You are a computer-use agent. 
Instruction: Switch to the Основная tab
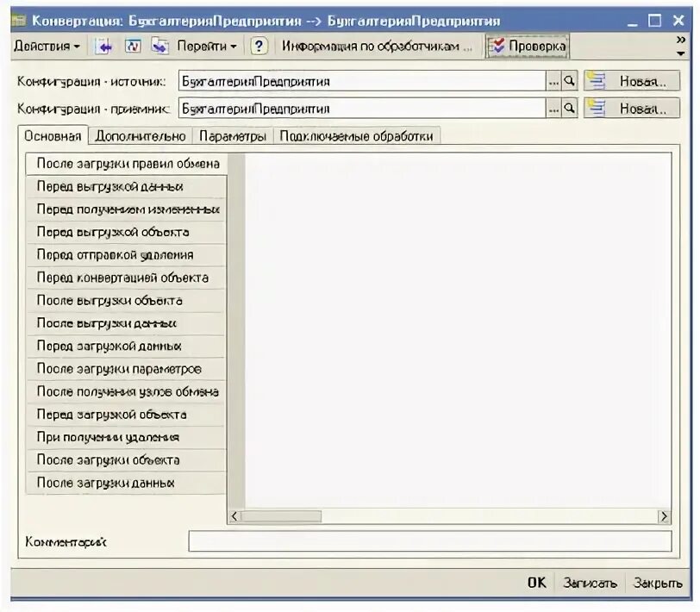point(53,135)
